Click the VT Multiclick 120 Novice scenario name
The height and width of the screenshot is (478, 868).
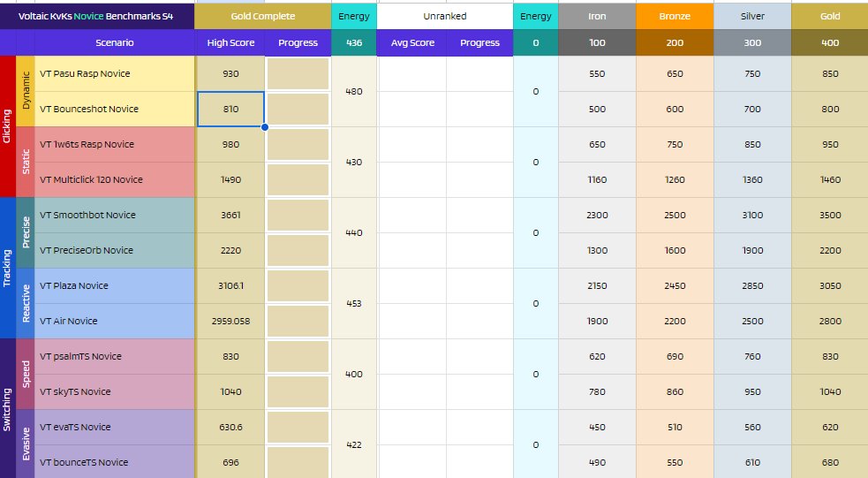(91, 180)
